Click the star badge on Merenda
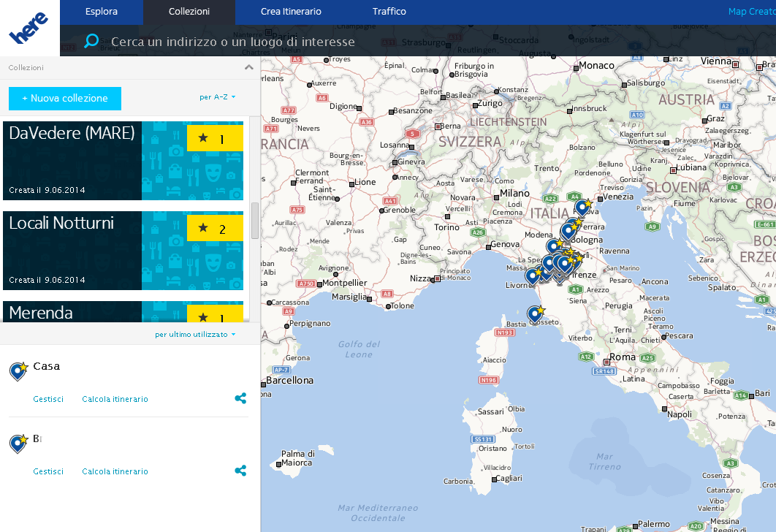The height and width of the screenshot is (532, 776). click(x=215, y=313)
